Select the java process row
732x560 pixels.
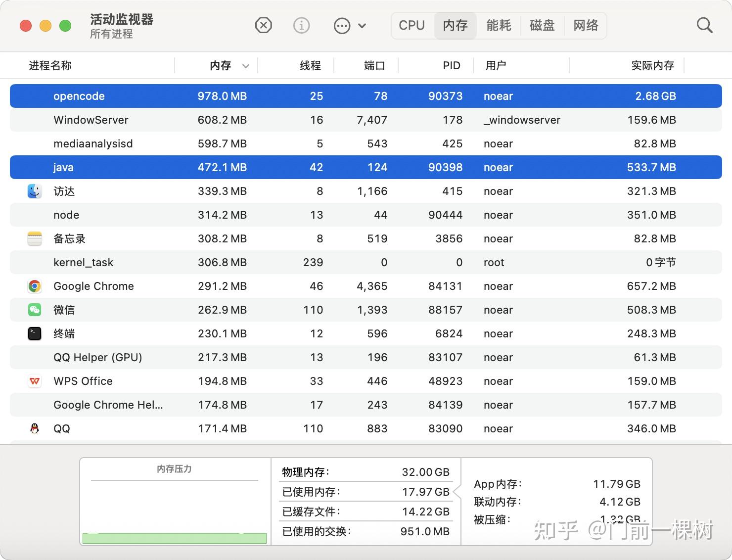point(366,167)
